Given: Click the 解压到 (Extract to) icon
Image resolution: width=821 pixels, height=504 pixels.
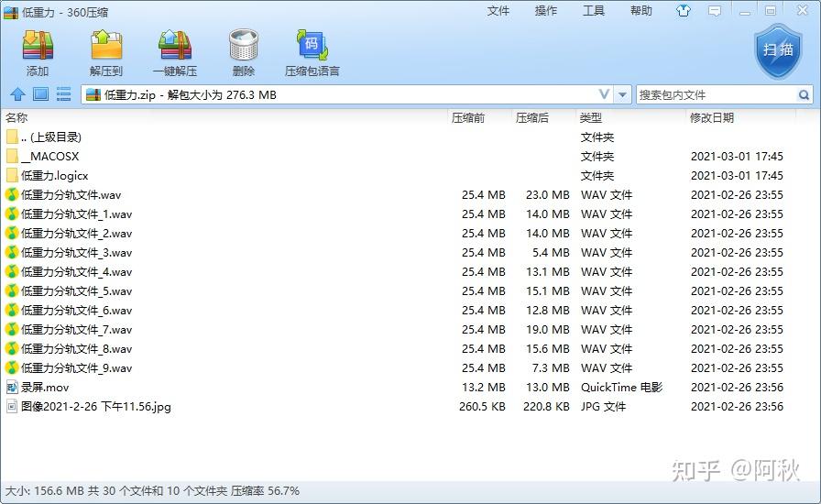Looking at the screenshot, I should coord(106,52).
